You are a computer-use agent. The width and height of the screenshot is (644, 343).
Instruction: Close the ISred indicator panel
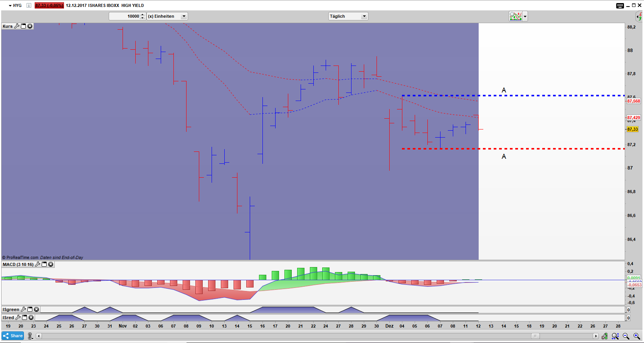pyautogui.click(x=31, y=318)
